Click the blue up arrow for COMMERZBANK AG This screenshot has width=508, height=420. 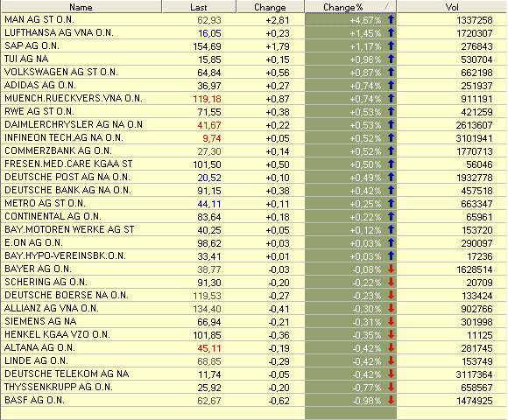pyautogui.click(x=391, y=150)
